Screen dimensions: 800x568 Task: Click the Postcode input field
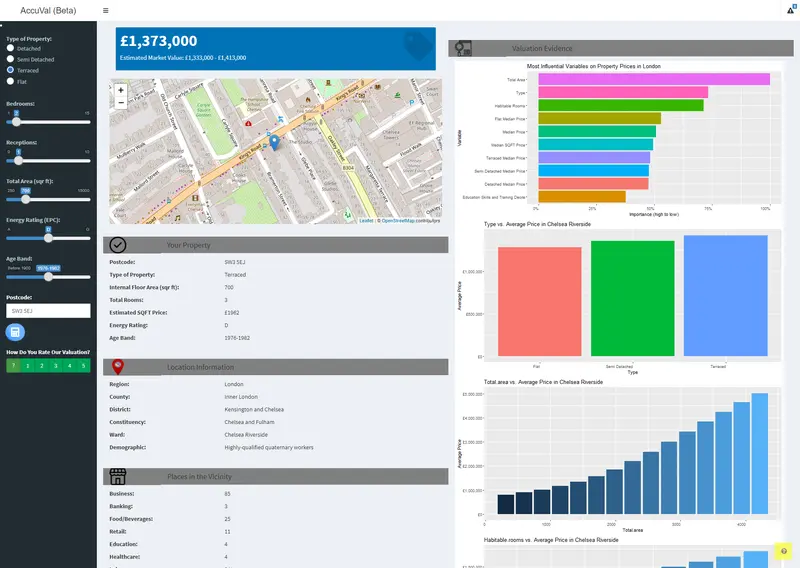click(48, 311)
